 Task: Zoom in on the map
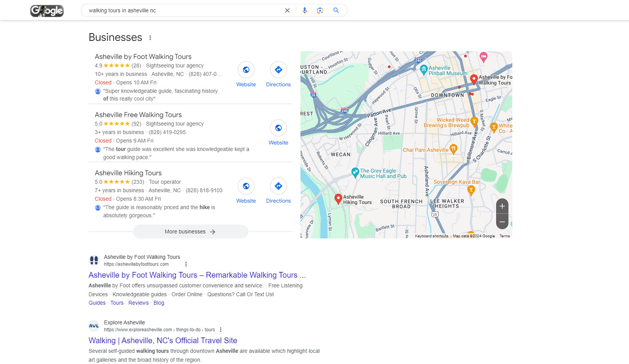tap(502, 206)
